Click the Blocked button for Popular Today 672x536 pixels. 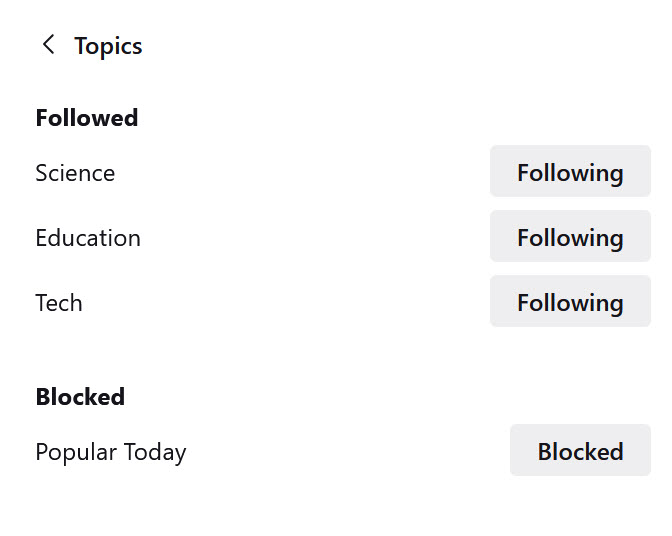580,451
